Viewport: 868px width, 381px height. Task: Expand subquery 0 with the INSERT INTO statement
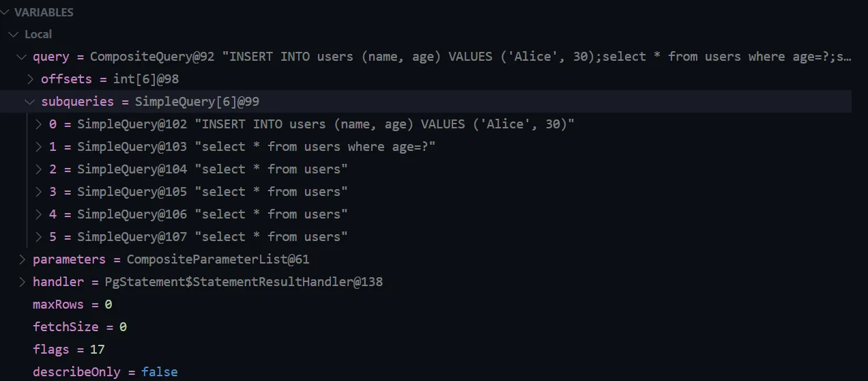point(39,124)
